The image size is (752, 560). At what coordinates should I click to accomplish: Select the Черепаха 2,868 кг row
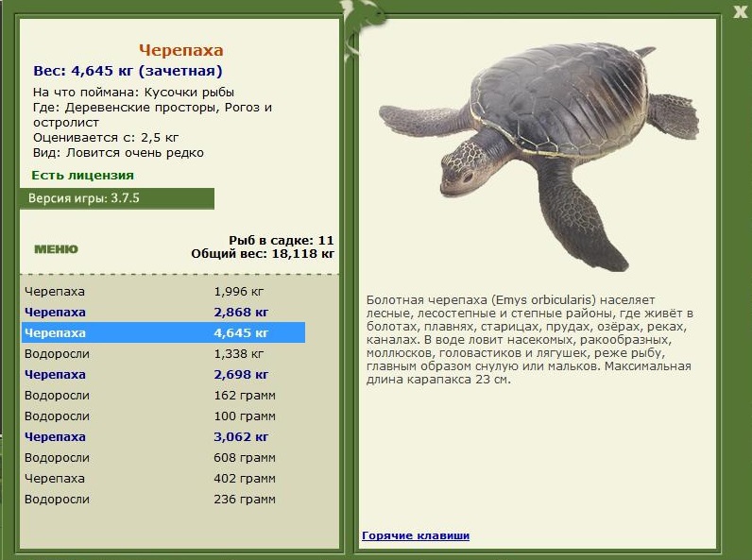(162, 313)
